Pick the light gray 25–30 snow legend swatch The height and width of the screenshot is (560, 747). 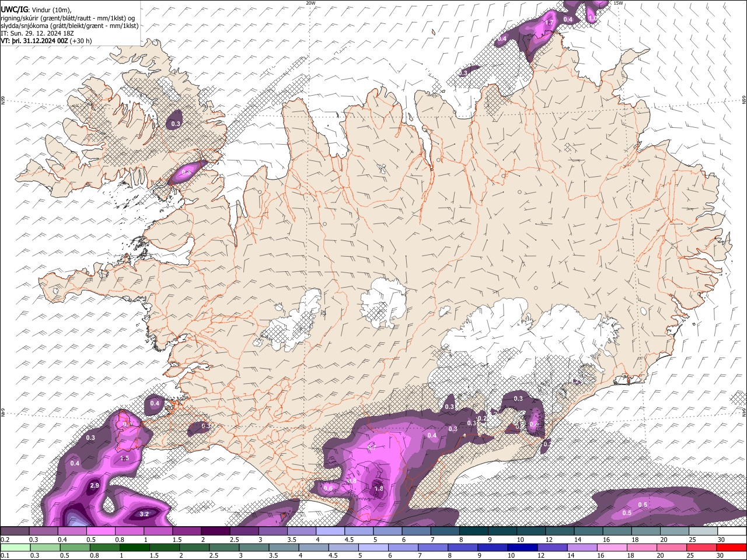coord(703,531)
